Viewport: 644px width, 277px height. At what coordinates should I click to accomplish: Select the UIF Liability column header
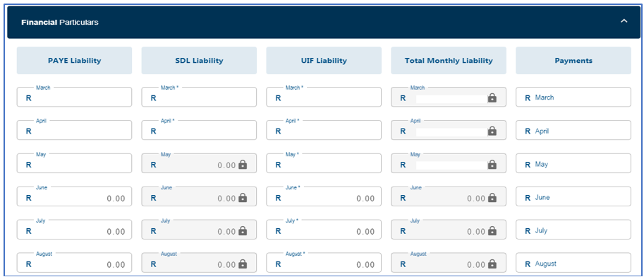(x=324, y=61)
